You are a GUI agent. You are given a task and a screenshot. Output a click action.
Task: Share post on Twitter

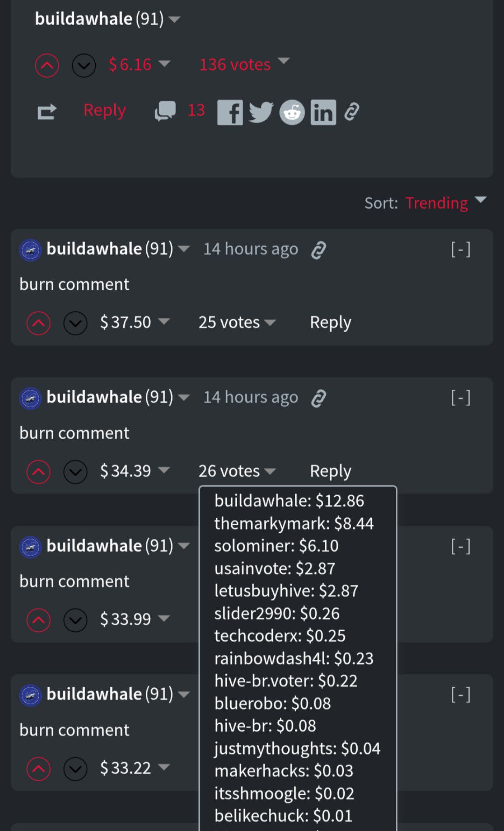261,112
